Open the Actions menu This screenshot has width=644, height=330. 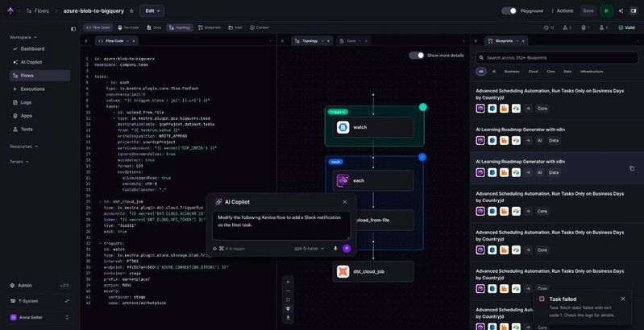tap(563, 11)
